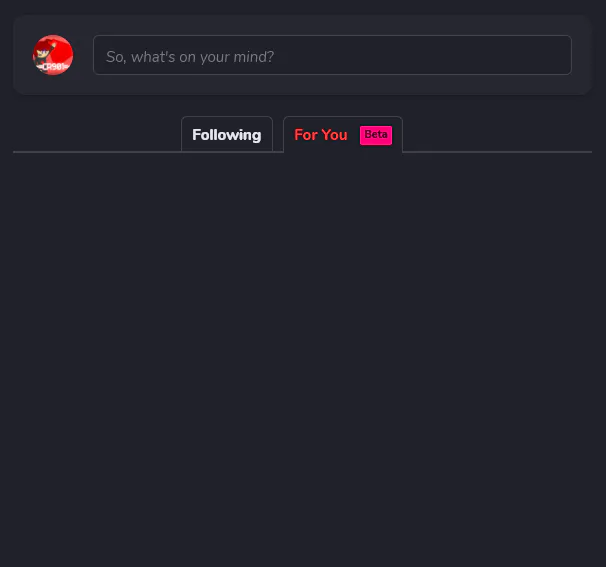Click the pink Beta badge
606x567 pixels.
click(x=376, y=135)
